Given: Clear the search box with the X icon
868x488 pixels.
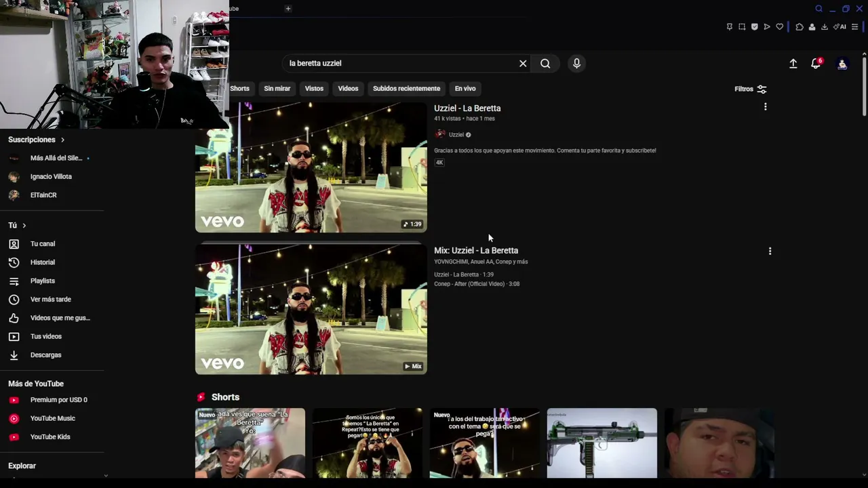Looking at the screenshot, I should 523,63.
